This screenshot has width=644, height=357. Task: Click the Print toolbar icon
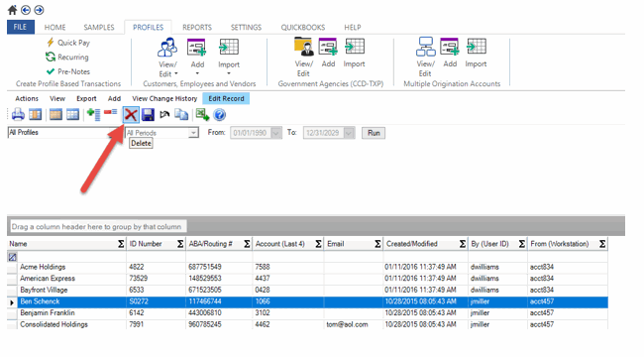click(x=18, y=115)
